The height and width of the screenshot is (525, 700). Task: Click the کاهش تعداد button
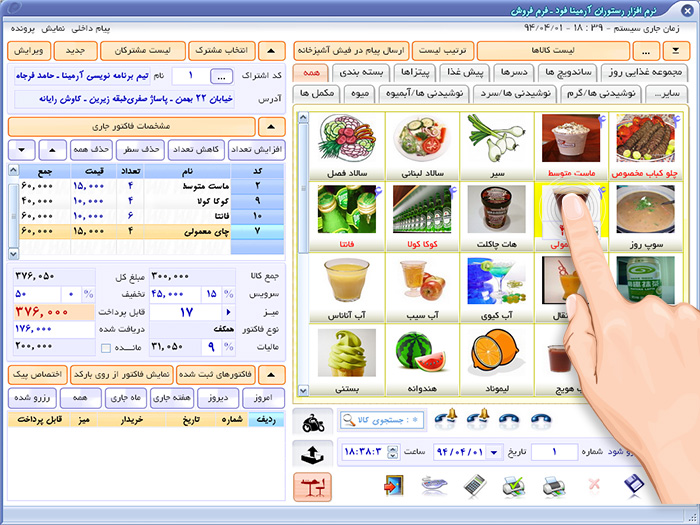click(196, 150)
